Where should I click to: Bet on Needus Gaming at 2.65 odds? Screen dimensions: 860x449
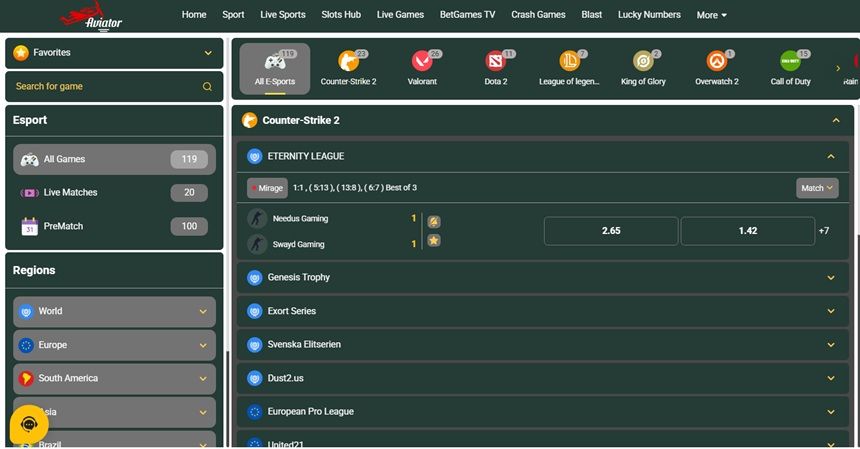tap(610, 231)
